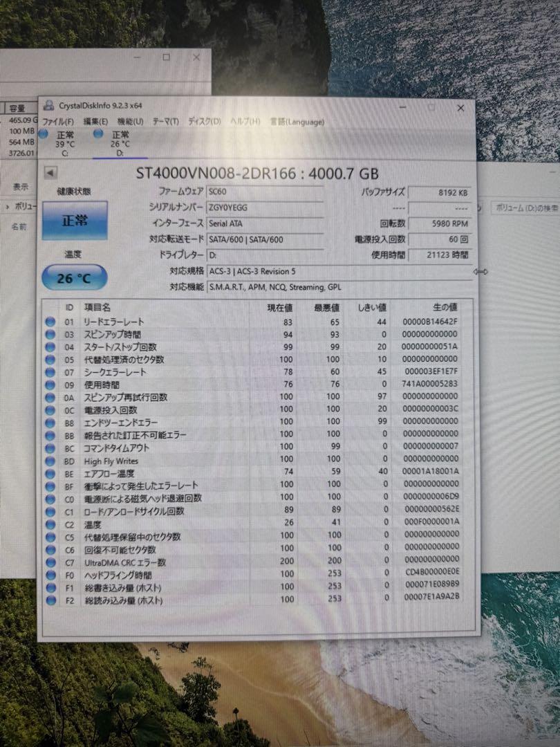Click the buffer size value 8192 KB
Viewport: 560px width, 747px height.
(x=440, y=192)
